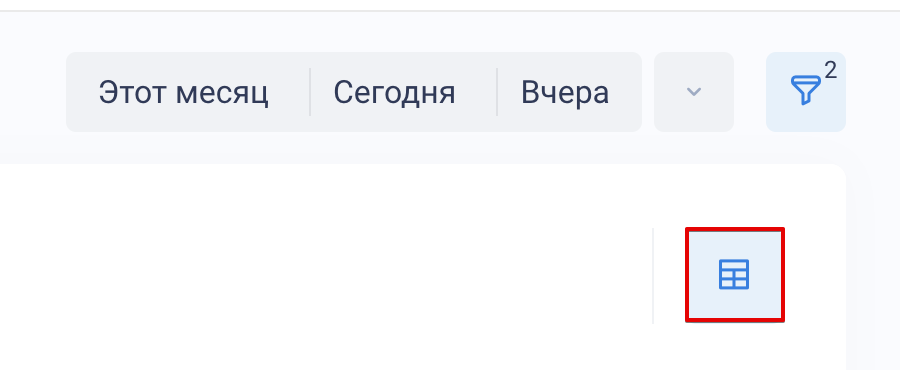Open more date ranges with the down arrow
This screenshot has height=370, width=900.
coord(694,92)
